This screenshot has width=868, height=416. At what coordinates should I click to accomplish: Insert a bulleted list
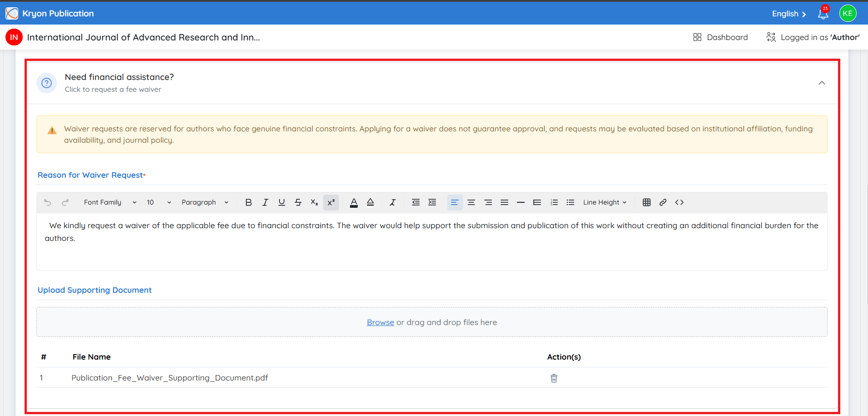point(570,202)
